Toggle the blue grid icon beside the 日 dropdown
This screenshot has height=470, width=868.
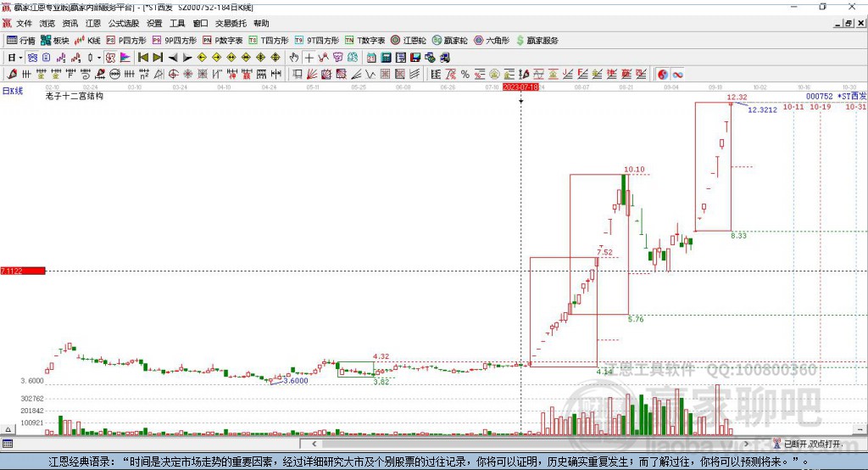click(32, 58)
